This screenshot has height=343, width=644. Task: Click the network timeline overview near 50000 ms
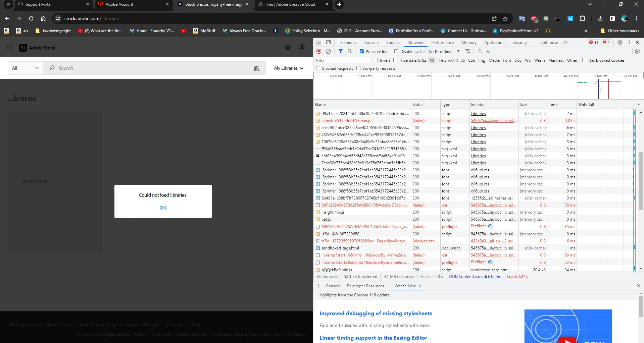(x=600, y=86)
